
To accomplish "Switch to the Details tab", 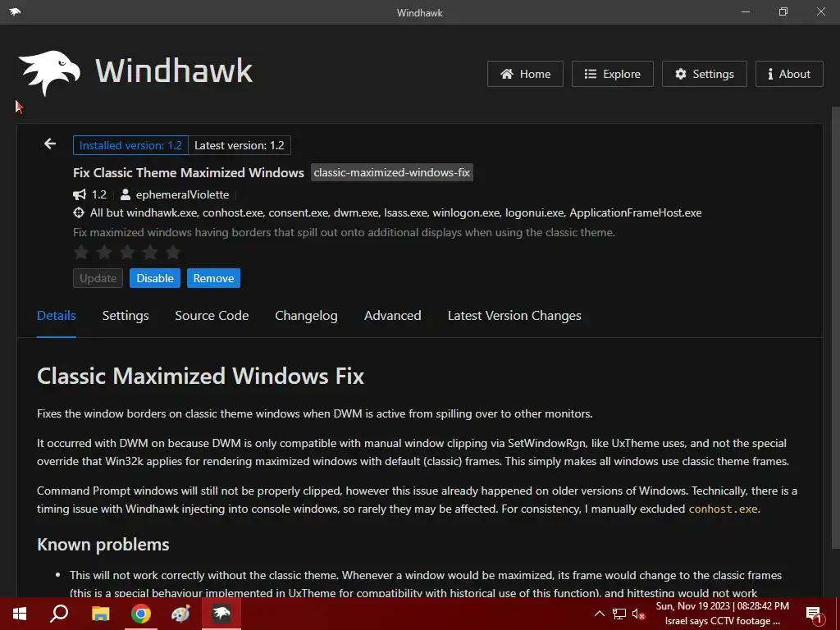I will [x=57, y=316].
